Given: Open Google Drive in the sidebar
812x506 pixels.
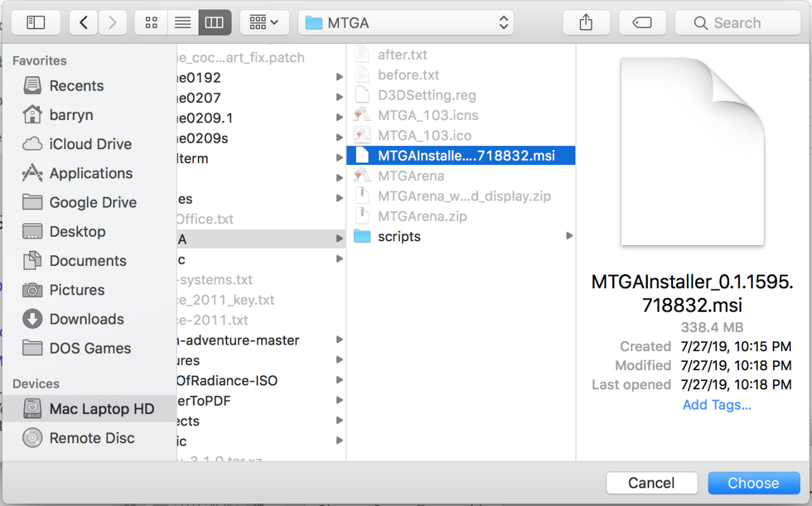Looking at the screenshot, I should 89,203.
